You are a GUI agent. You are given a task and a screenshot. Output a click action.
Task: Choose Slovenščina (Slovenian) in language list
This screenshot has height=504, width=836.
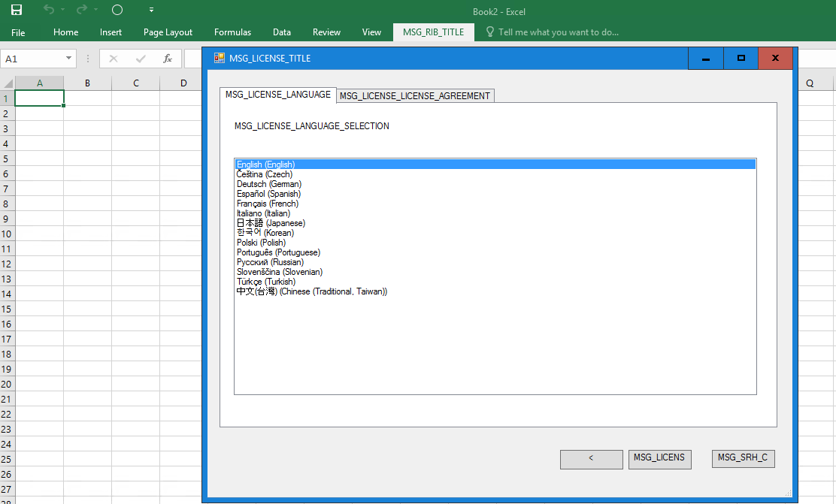(x=495, y=272)
